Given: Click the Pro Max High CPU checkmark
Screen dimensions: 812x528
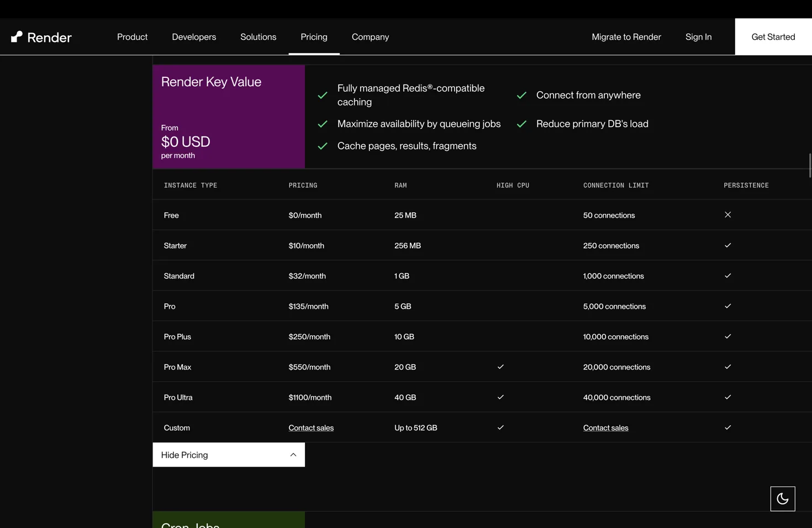Looking at the screenshot, I should (500, 367).
